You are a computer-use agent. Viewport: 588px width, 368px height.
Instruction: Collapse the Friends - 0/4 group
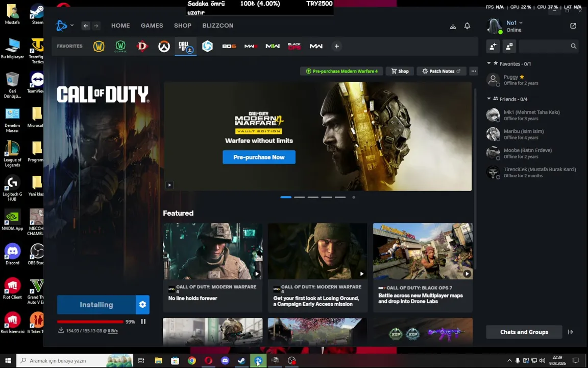[489, 99]
